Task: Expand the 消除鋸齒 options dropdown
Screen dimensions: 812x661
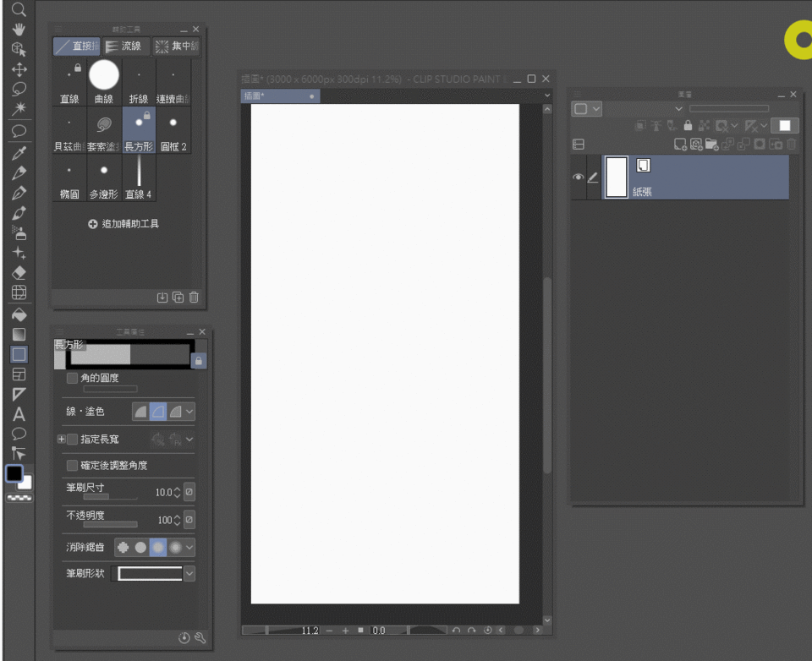Action: coord(189,547)
